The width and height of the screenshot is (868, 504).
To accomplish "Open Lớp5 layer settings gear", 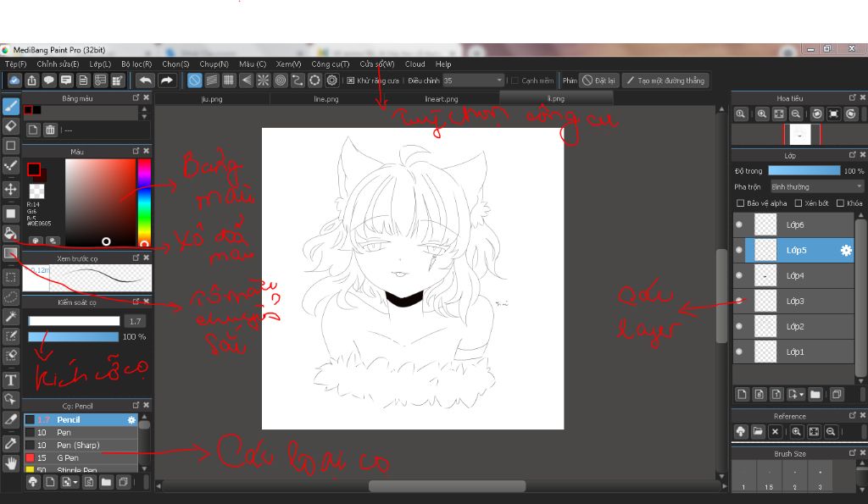I will click(846, 250).
